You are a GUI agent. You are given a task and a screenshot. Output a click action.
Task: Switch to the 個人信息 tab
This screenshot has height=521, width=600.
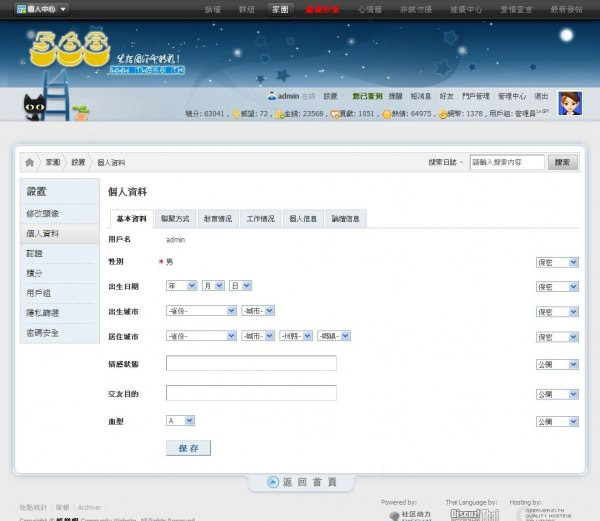303,219
